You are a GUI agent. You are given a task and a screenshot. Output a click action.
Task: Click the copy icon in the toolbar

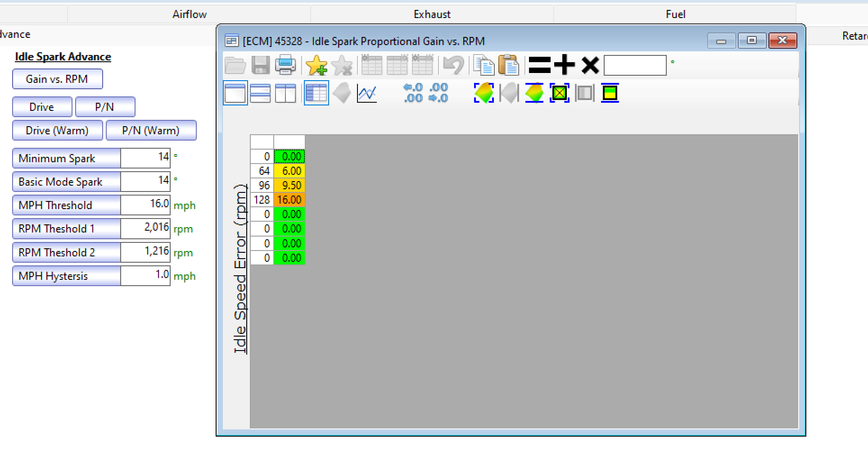(484, 65)
